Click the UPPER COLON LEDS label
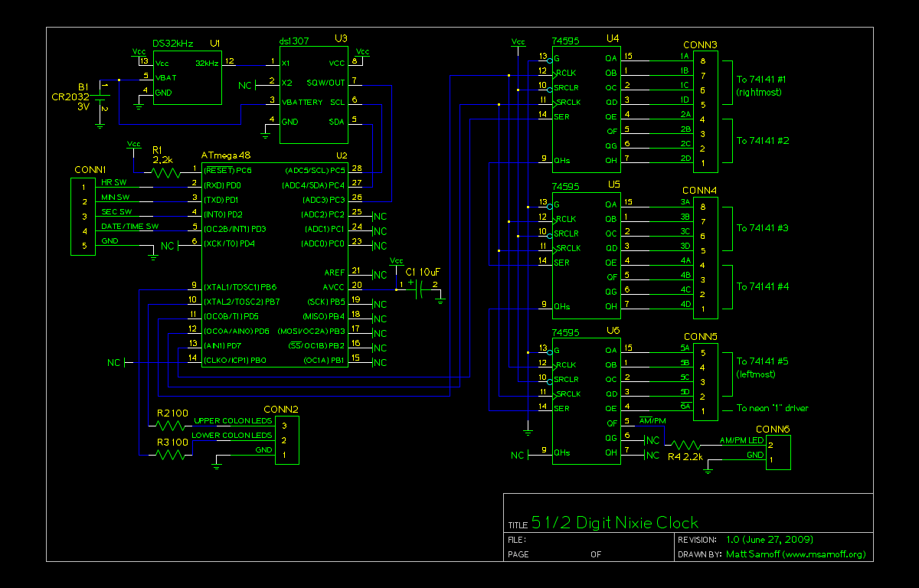Screen dimensions: 919x588 (x=234, y=420)
